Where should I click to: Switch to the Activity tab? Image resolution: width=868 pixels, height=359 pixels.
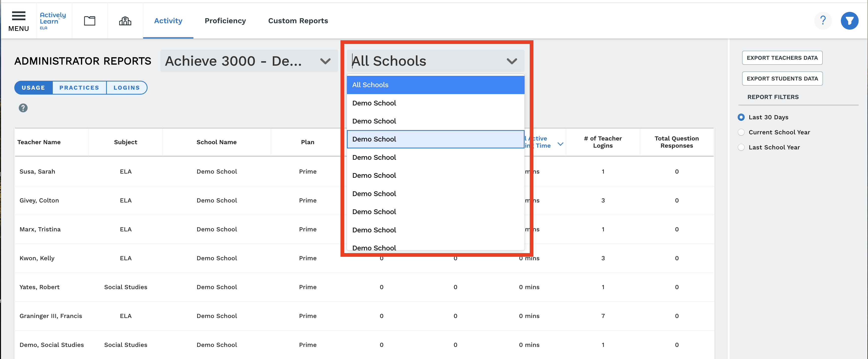[x=168, y=21]
